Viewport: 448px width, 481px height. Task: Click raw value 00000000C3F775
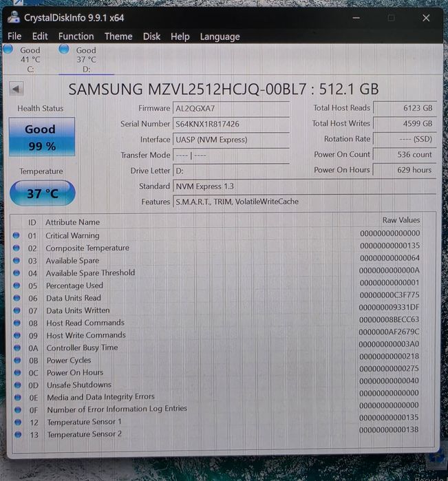[390, 295]
